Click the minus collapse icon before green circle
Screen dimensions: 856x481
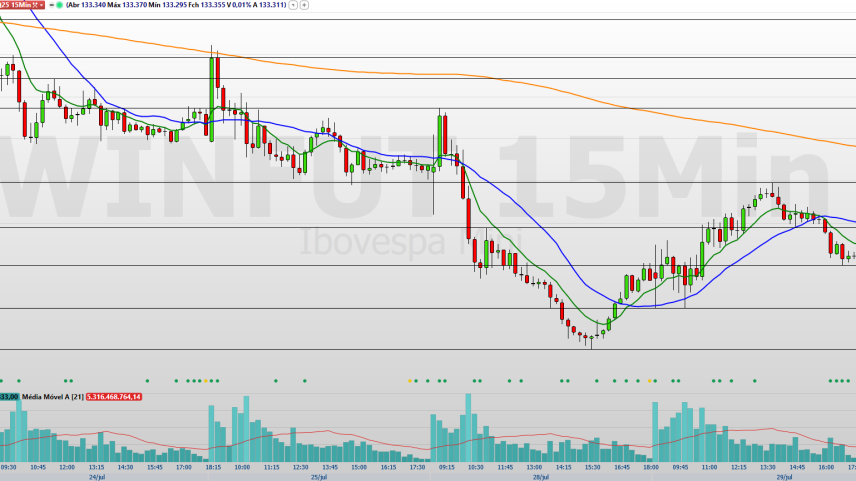point(51,5)
